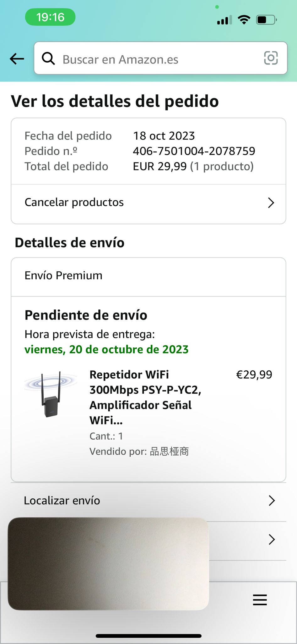Tap the cellular signal bars
Viewport: 297px width, 644px height.
(x=224, y=20)
